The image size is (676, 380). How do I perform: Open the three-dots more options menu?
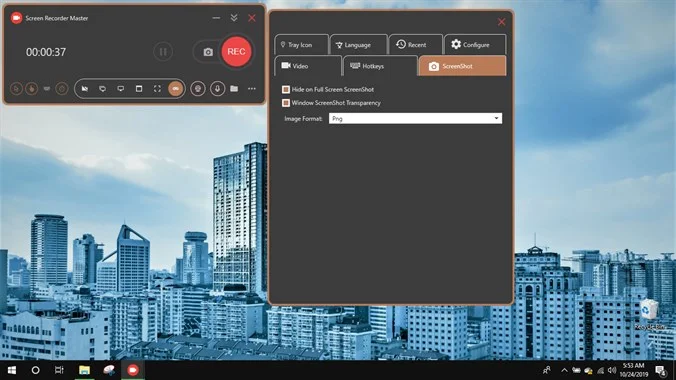point(252,89)
